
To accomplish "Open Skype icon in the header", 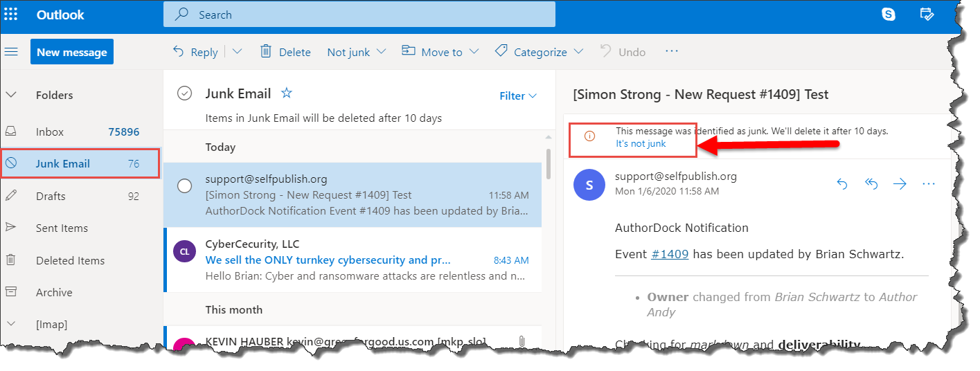I will [x=889, y=14].
